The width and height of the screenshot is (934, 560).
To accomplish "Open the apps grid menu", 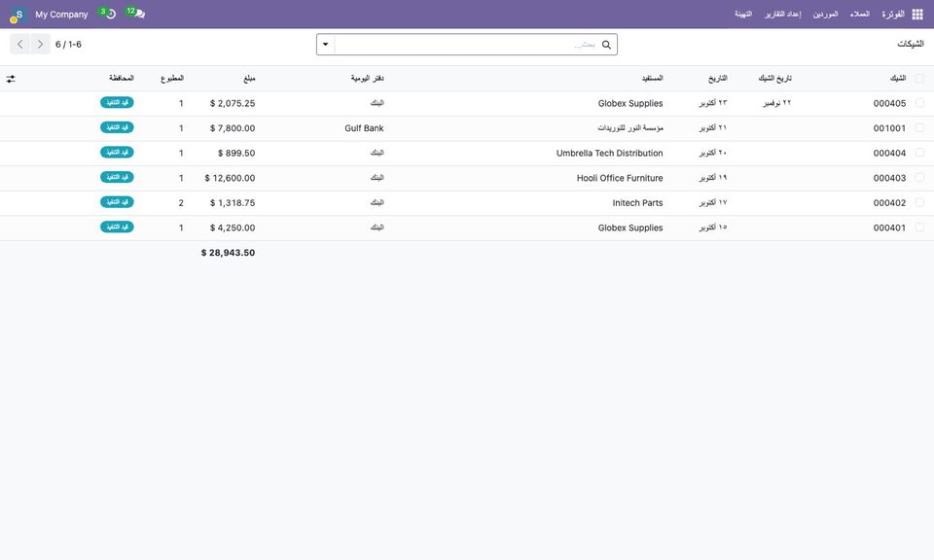I will click(x=917, y=15).
